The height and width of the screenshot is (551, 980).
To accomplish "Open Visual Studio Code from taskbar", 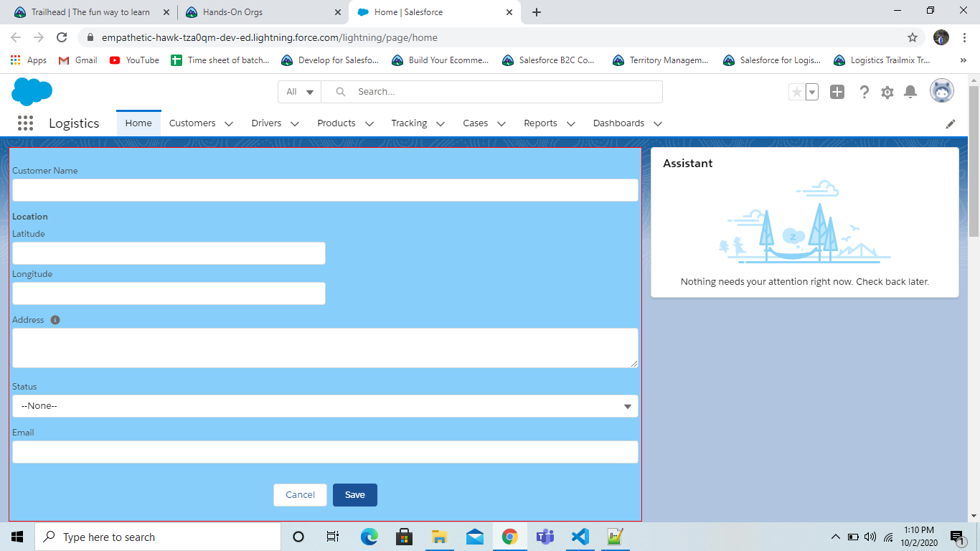I will (580, 537).
